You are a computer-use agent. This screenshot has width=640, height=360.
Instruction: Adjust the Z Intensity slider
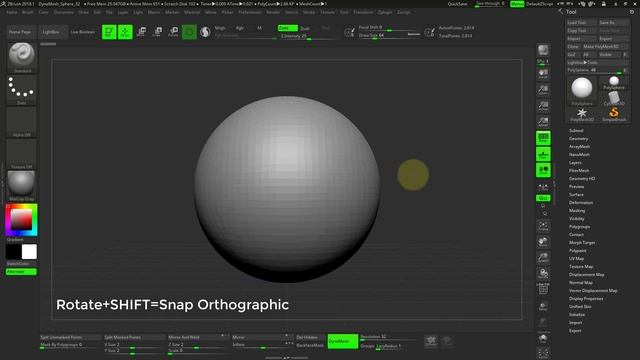(x=309, y=37)
